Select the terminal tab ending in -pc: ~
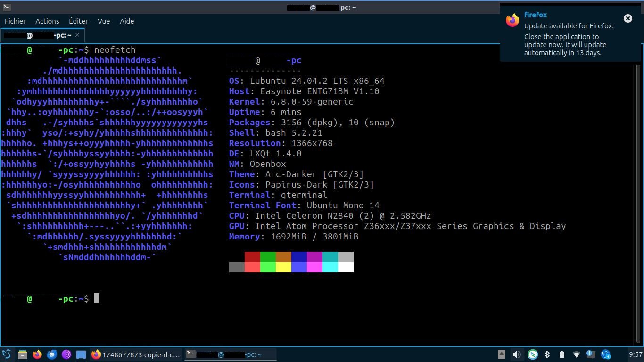The height and width of the screenshot is (362, 644). (42, 35)
